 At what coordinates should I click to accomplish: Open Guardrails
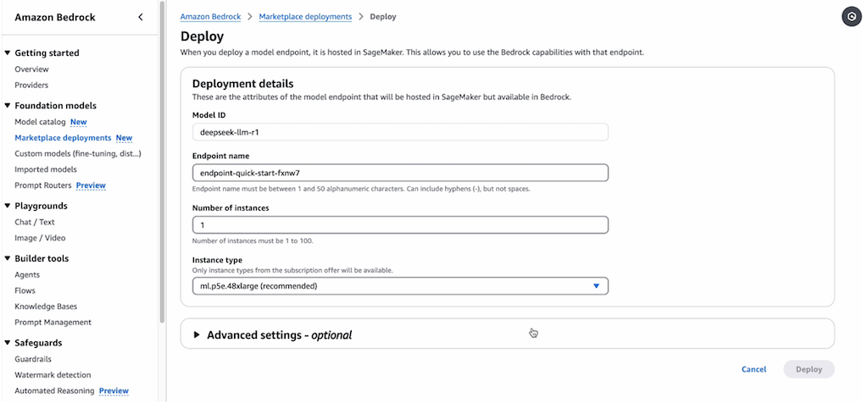(33, 359)
